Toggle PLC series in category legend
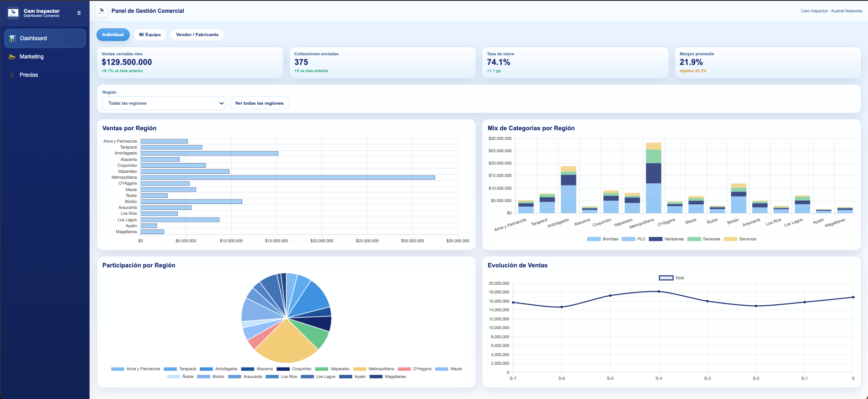Viewport: 868px width, 399px height. [634, 239]
